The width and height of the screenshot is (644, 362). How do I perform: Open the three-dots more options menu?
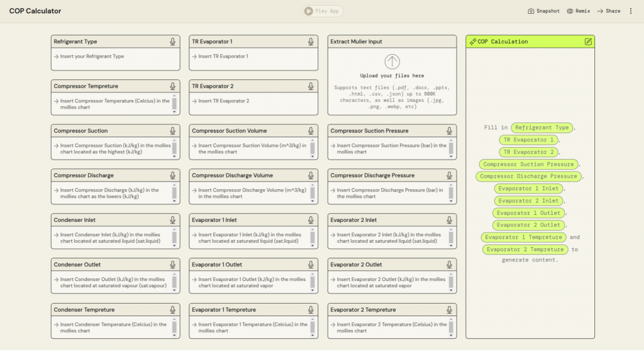(631, 11)
